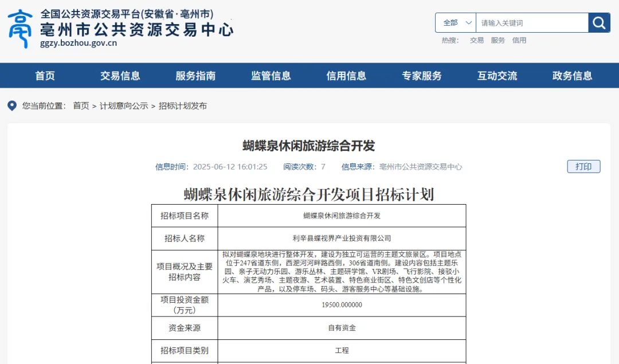This screenshot has height=364, width=619.
Task: Click the 服务 hot search link
Action: coord(498,40)
